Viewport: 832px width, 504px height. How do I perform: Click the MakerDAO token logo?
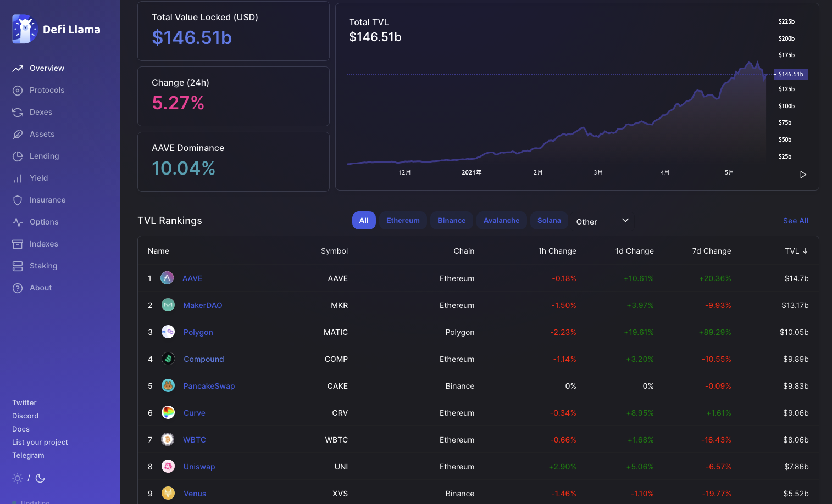168,305
